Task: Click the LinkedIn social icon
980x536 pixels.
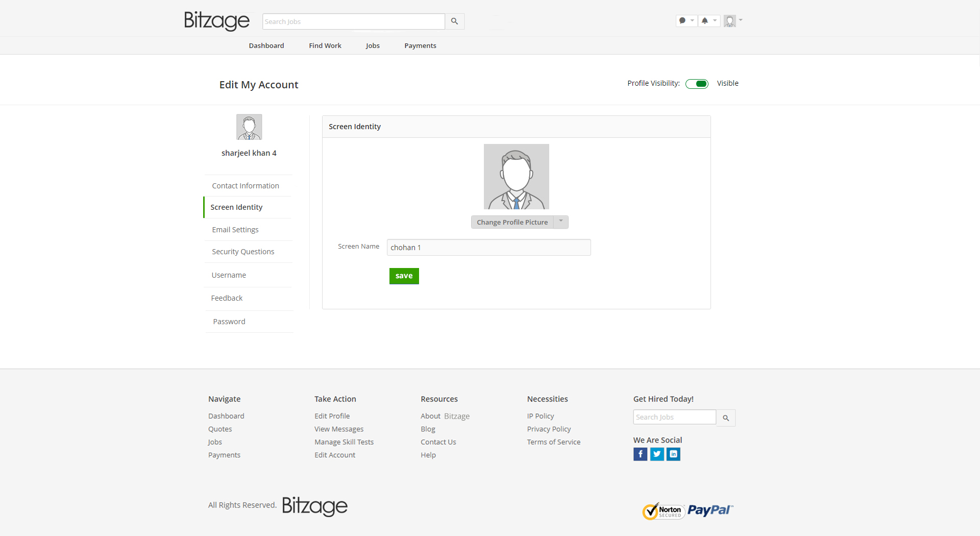Action: point(673,454)
